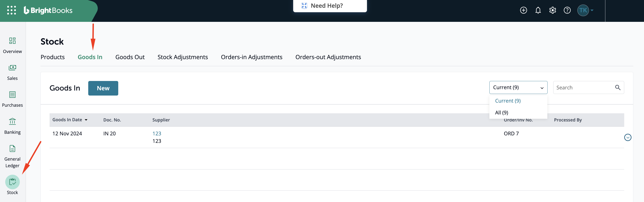
Task: Click the Processed By column header
Action: click(x=568, y=120)
